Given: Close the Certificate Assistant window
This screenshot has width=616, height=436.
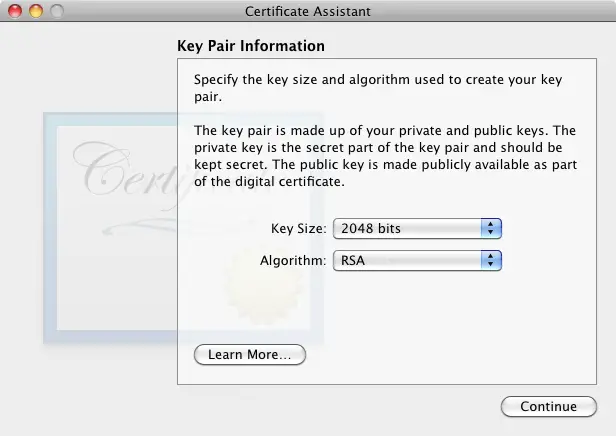Looking at the screenshot, I should click(x=15, y=12).
